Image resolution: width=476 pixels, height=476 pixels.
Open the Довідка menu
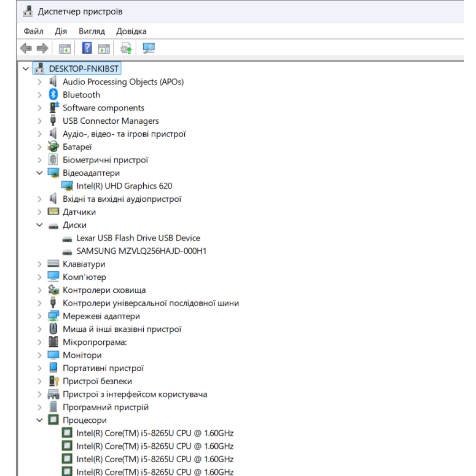pos(131,31)
